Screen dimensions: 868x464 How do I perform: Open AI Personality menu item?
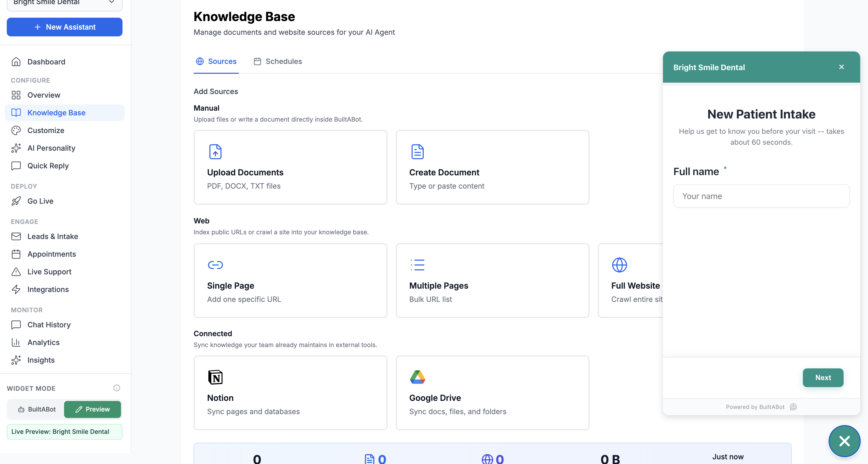tap(65, 148)
